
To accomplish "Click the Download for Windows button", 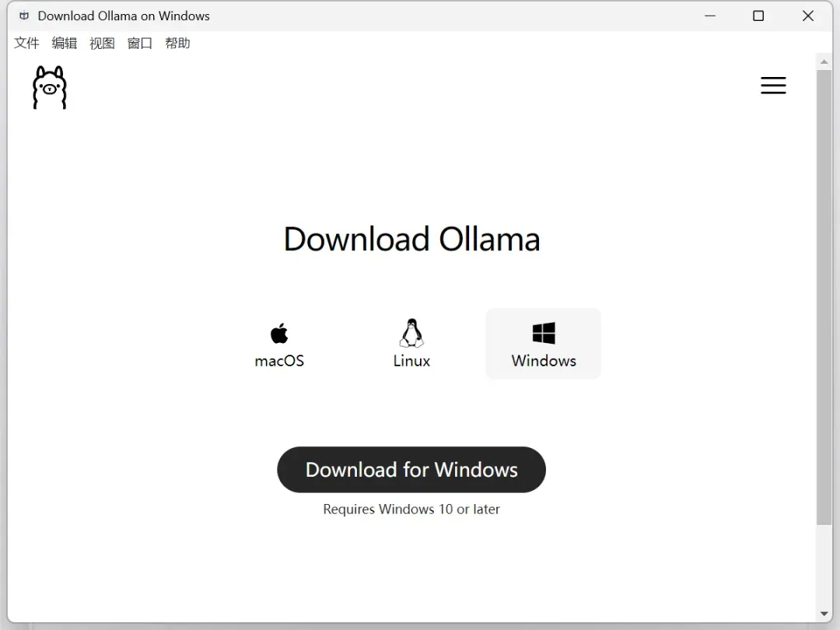I will click(x=411, y=470).
